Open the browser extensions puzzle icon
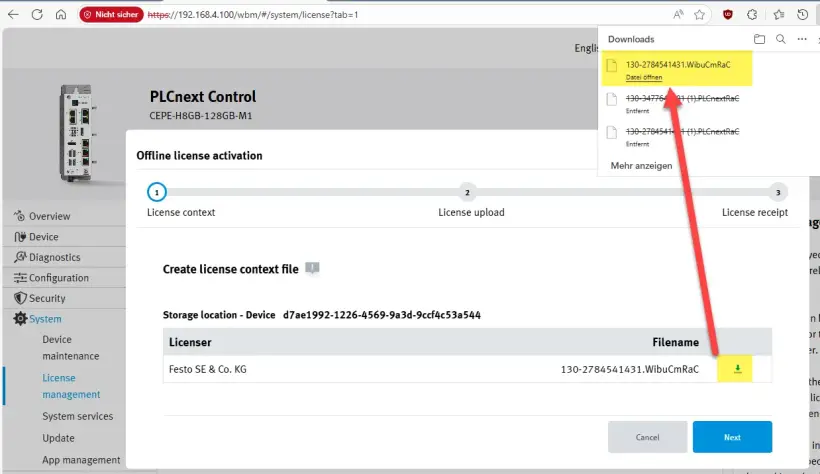This screenshot has width=820, height=474. click(752, 15)
